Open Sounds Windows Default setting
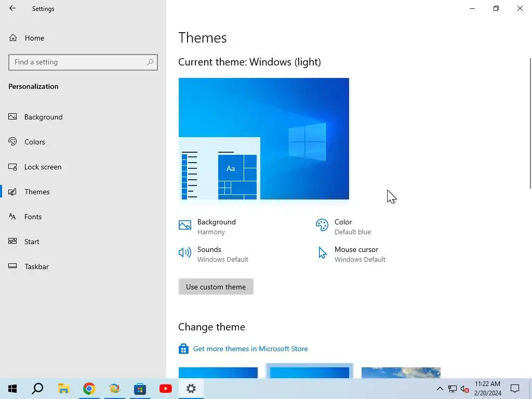Image resolution: width=532 pixels, height=399 pixels. click(x=222, y=254)
